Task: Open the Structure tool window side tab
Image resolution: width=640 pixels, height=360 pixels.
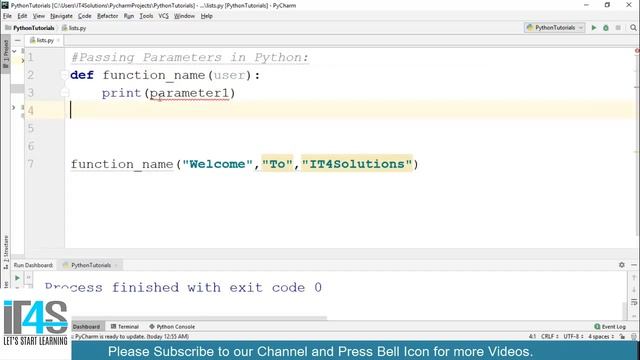Action: tap(5, 252)
